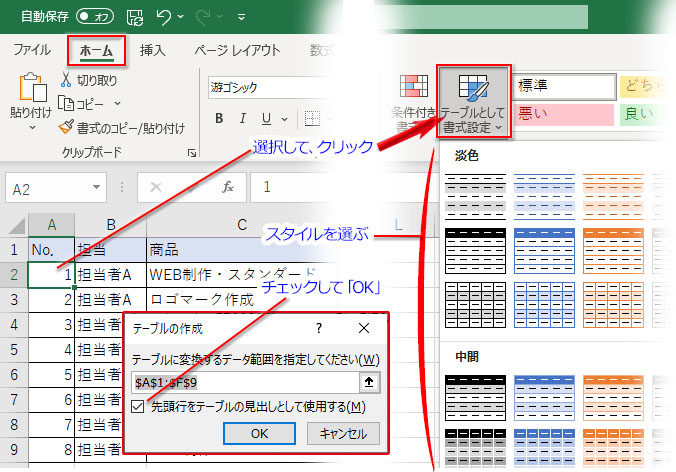Select column C header

click(242, 225)
